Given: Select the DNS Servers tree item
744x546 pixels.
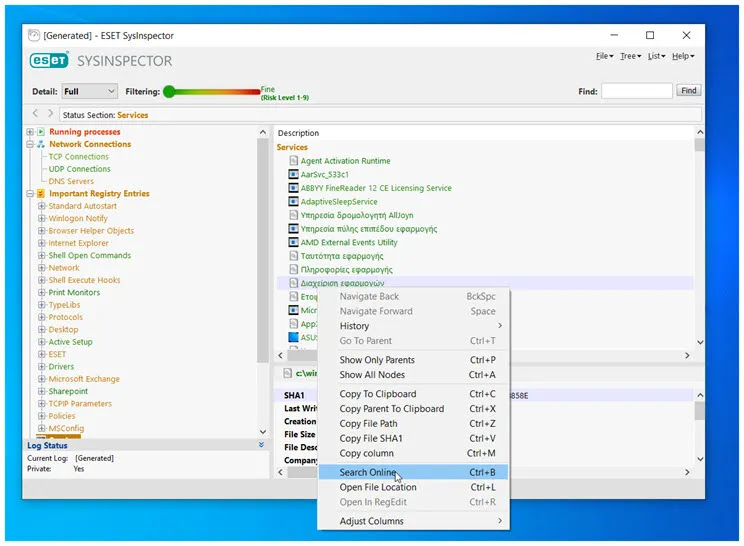Looking at the screenshot, I should [71, 181].
